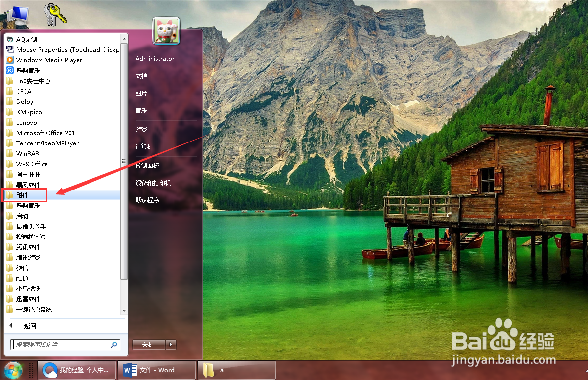588x380 pixels.
Task: Open 计算机 computer link
Action: coord(144,146)
